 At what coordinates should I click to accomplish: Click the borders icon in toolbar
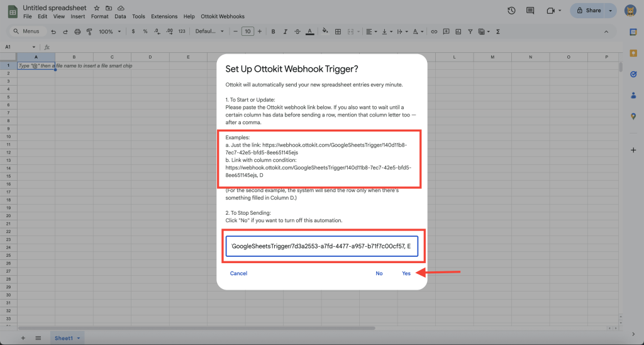pos(338,31)
